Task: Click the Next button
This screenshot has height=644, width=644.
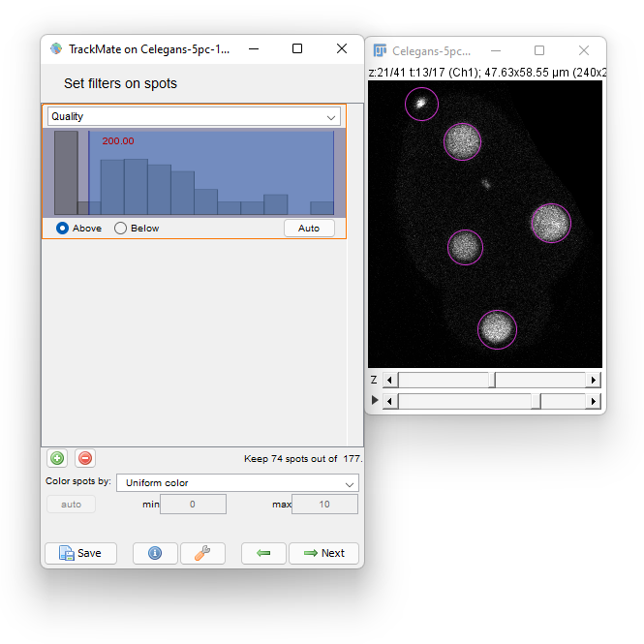Action: pyautogui.click(x=323, y=553)
